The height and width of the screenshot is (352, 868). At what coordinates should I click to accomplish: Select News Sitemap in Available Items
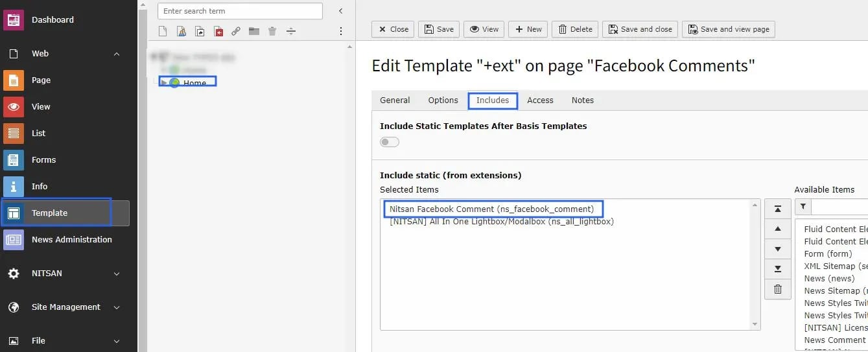tap(836, 291)
